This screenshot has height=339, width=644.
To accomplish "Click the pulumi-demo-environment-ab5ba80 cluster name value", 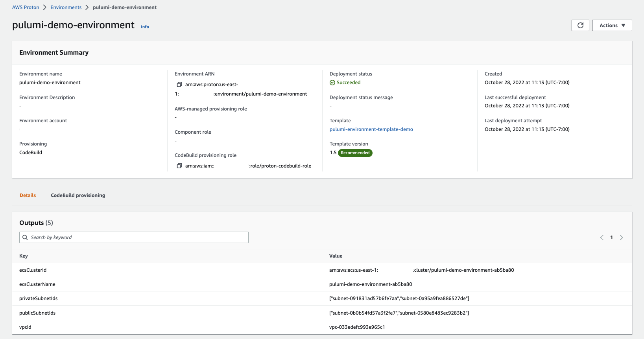I will pyautogui.click(x=371, y=284).
